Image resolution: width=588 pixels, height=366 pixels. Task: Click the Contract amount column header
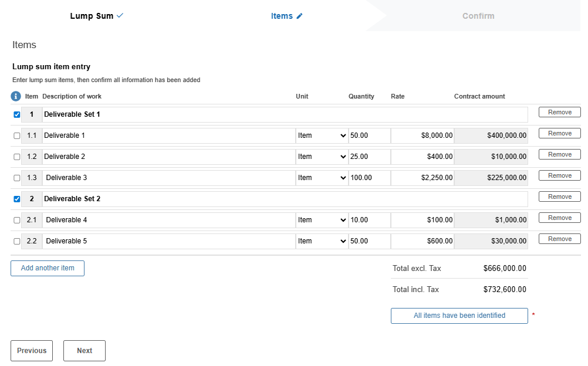click(479, 96)
